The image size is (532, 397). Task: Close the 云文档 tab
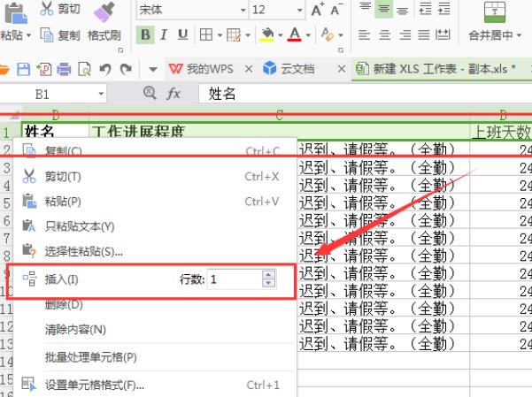click(x=342, y=69)
